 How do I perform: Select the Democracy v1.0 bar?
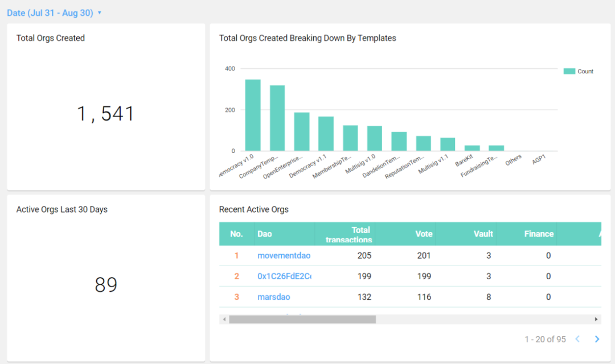pos(253,115)
